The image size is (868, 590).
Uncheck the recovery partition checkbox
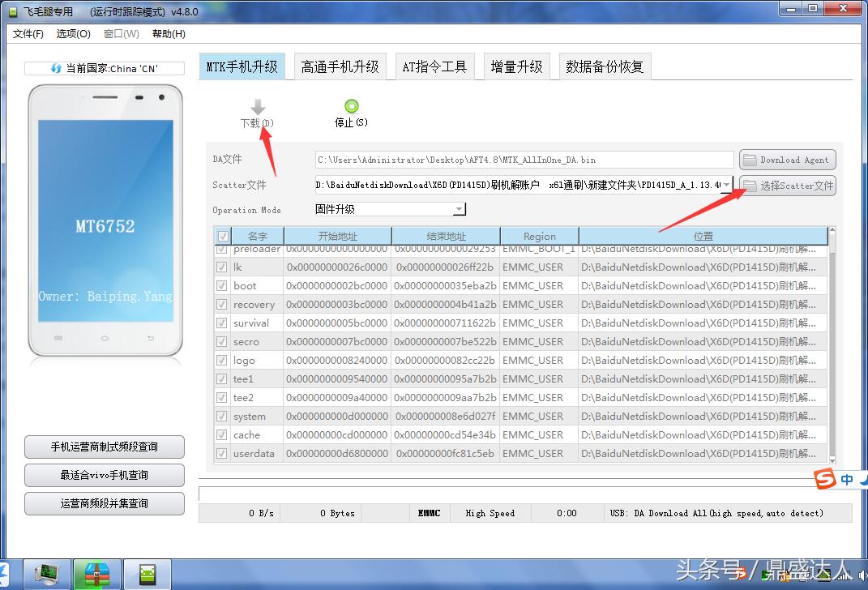coord(221,304)
